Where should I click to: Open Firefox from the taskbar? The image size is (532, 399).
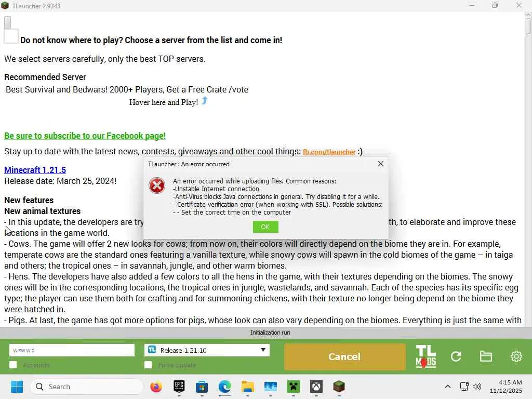click(156, 387)
